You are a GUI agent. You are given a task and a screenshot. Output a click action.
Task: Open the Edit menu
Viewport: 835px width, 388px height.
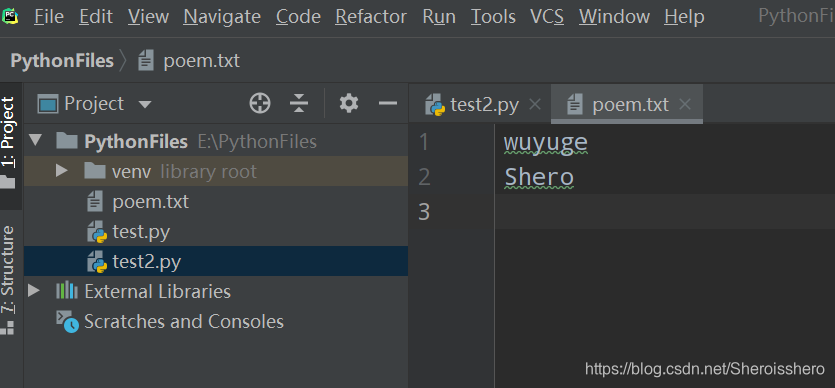pos(96,17)
